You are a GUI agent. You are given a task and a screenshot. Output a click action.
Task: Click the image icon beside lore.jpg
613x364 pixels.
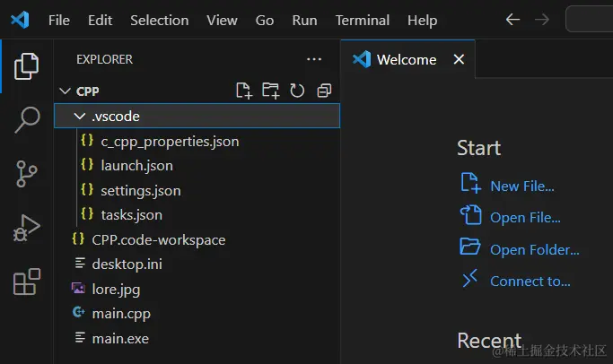[78, 289]
